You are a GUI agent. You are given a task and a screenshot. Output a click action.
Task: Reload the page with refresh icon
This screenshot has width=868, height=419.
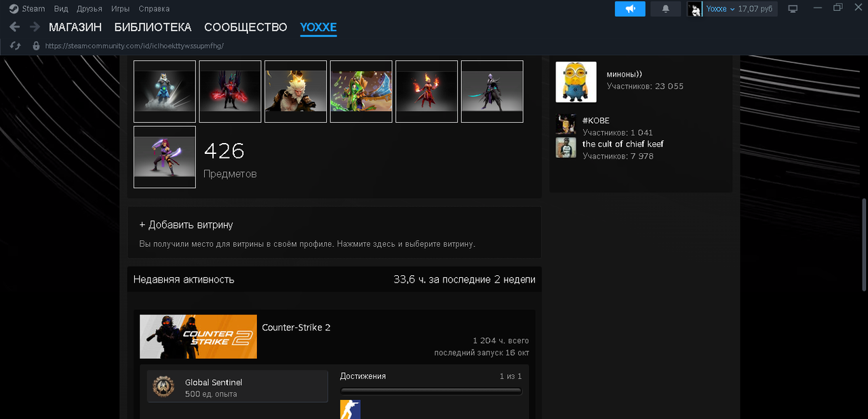coord(15,45)
